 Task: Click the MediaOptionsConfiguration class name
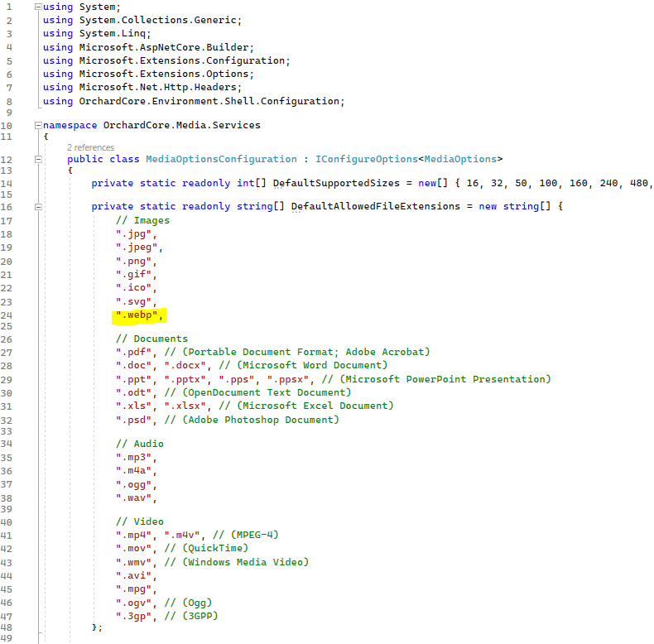pos(221,159)
